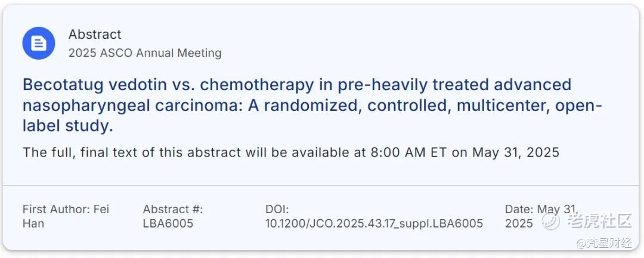The image size is (644, 258).
Task: Click the "@梵星财经" watermark handle
Action: coord(605,244)
